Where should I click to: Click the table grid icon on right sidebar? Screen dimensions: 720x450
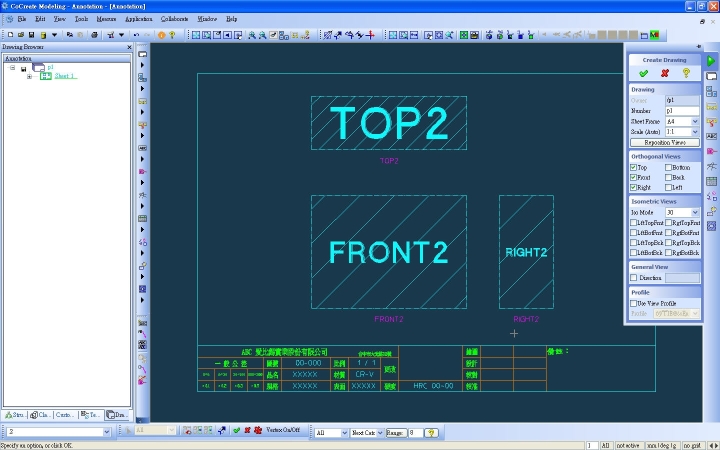(x=711, y=181)
